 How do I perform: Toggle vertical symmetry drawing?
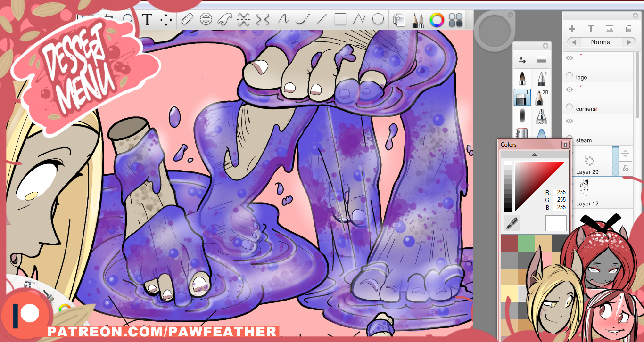263,19
